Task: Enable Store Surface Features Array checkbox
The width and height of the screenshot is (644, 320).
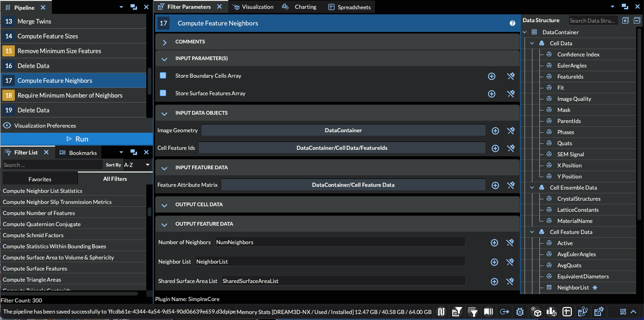Action: click(163, 93)
